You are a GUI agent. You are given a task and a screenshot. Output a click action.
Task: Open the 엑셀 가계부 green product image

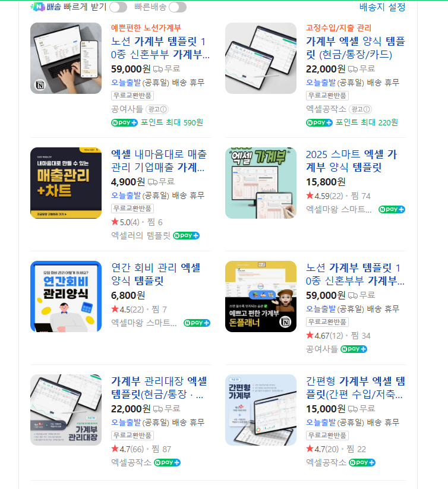coord(261,183)
